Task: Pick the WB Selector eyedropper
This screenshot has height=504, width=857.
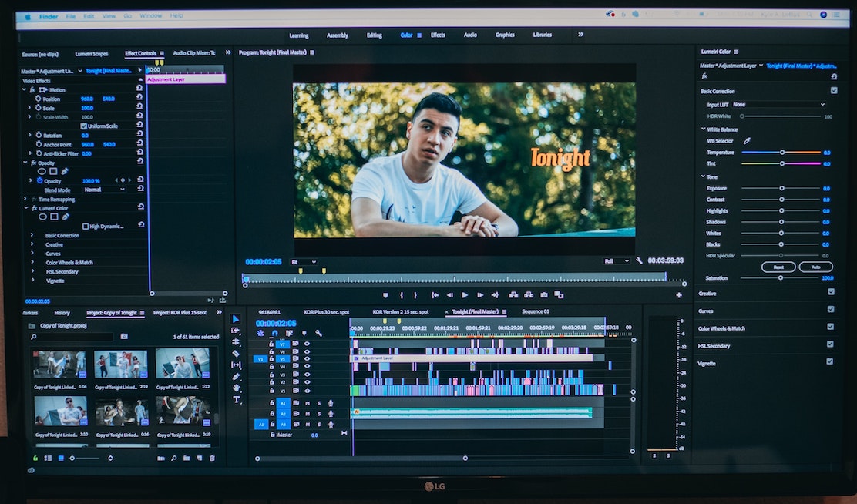Action: pos(746,141)
